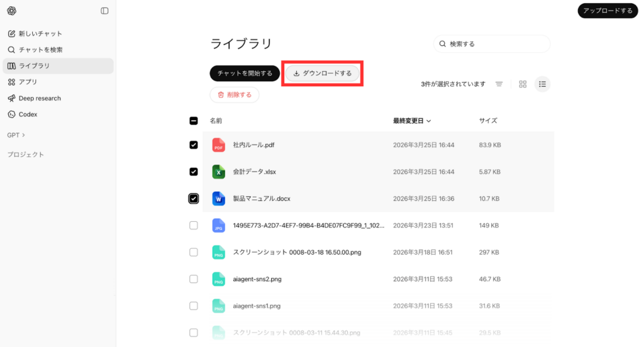644x347 pixels.
Task: Click date 2026年3月25日 16:36
Action: (x=423, y=199)
